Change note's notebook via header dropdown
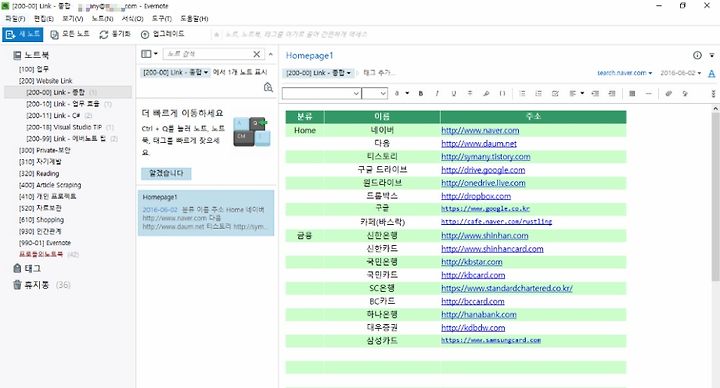Viewport: 720px width, 388px height. coord(319,73)
